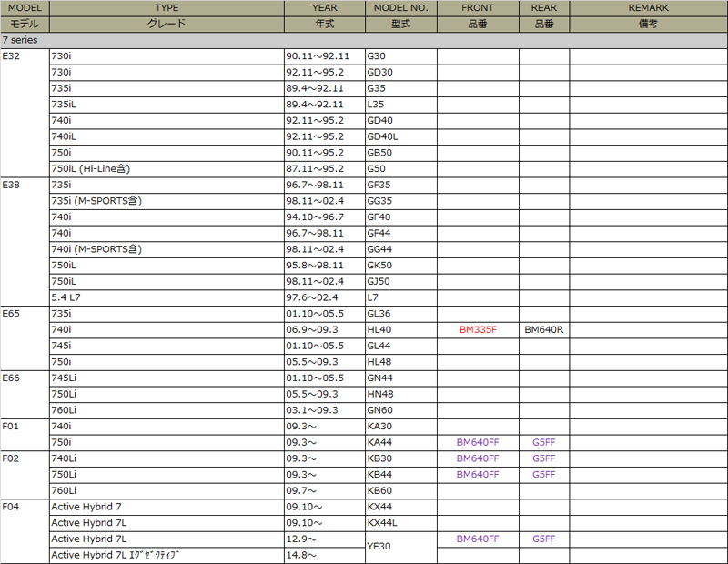The width and height of the screenshot is (728, 564).
Task: Click the "GG35" model number cell
Action: coord(401,201)
